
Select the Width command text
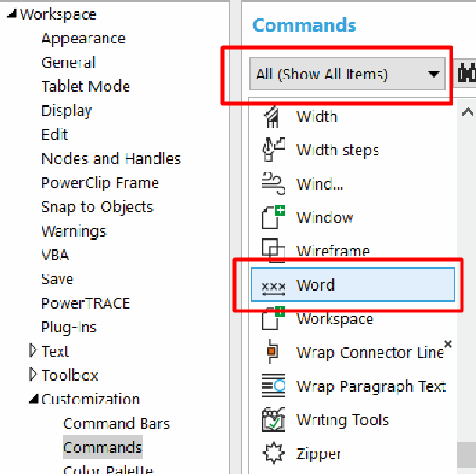pyautogui.click(x=317, y=116)
